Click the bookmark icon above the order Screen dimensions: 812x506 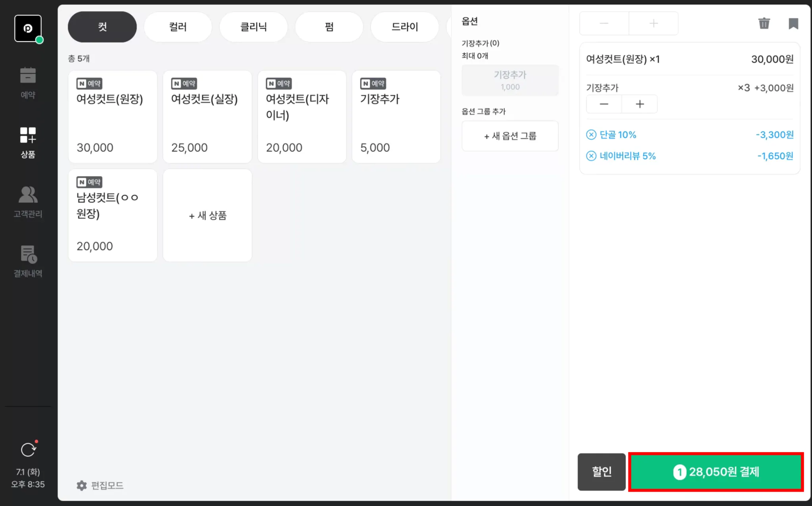coord(793,23)
